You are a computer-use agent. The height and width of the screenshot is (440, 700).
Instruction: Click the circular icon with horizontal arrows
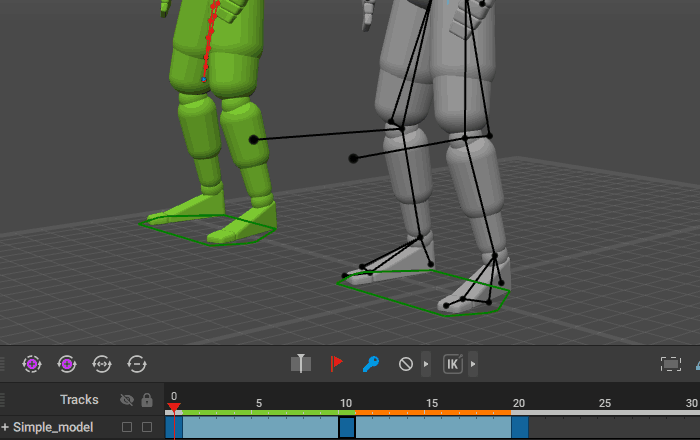[102, 364]
